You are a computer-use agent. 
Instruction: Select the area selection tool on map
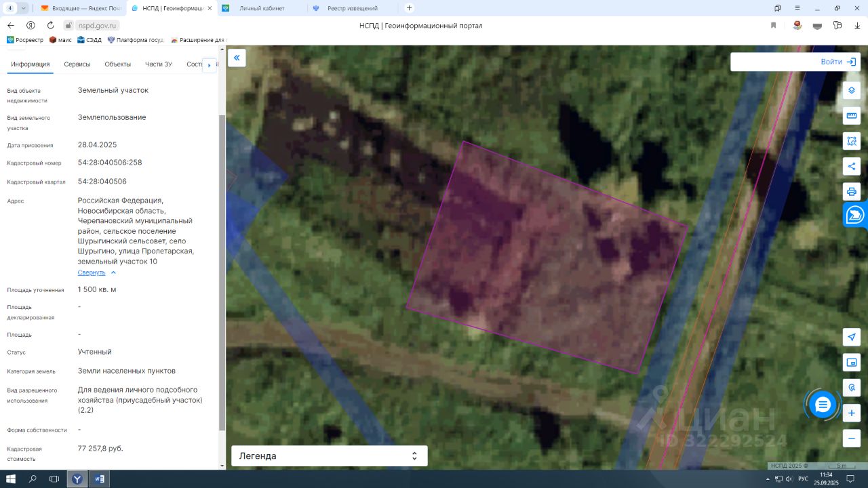pyautogui.click(x=852, y=141)
